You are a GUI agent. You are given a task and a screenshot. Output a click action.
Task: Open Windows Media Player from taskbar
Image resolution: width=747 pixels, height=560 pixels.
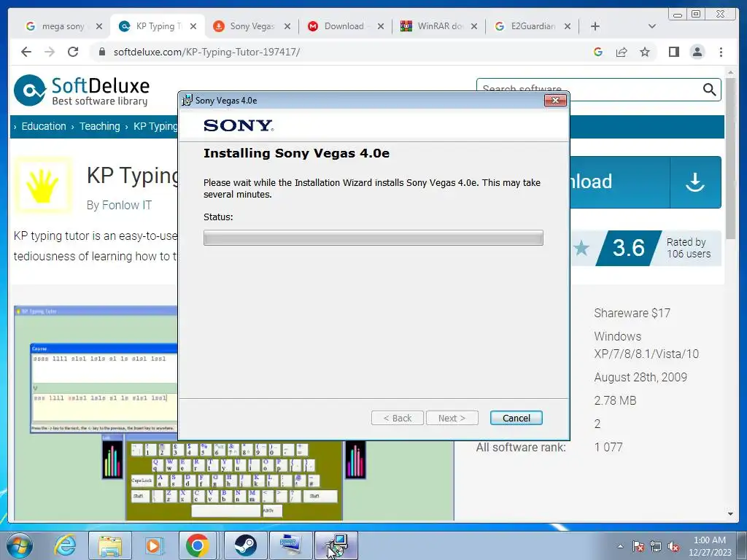[154, 545]
